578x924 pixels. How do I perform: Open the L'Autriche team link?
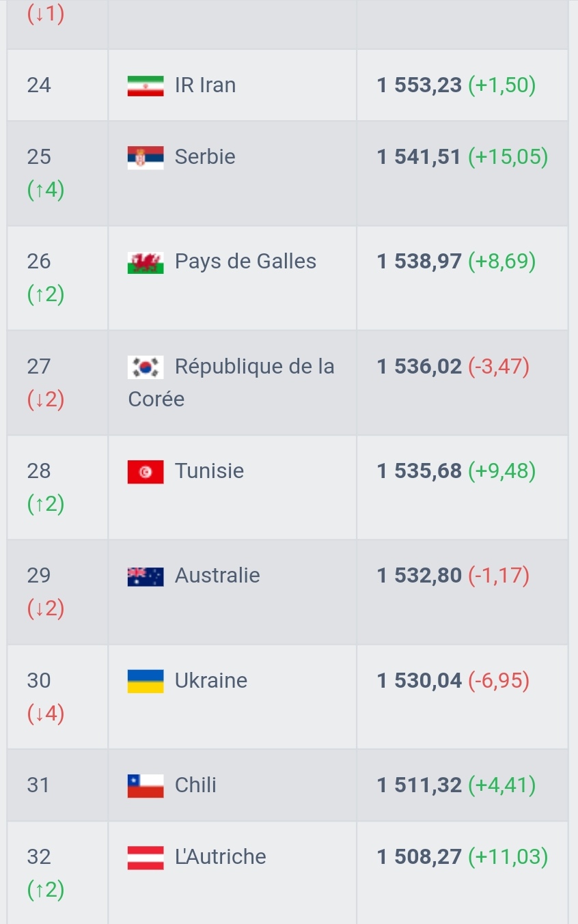[x=220, y=857]
